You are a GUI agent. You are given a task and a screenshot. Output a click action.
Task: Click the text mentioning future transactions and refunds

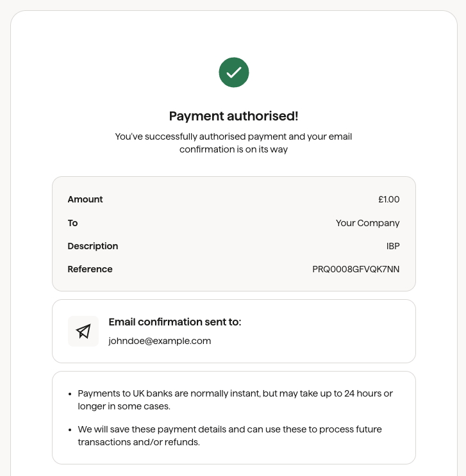pyautogui.click(x=229, y=436)
